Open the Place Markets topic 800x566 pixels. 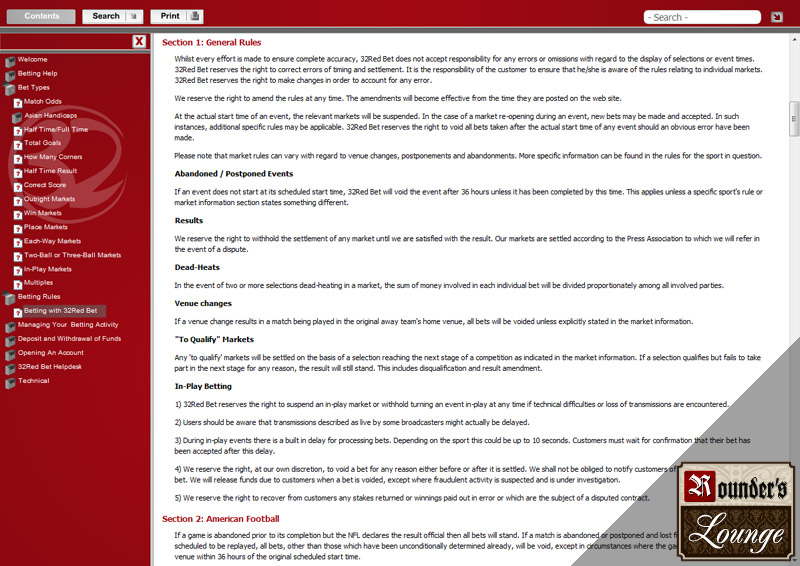(46, 227)
